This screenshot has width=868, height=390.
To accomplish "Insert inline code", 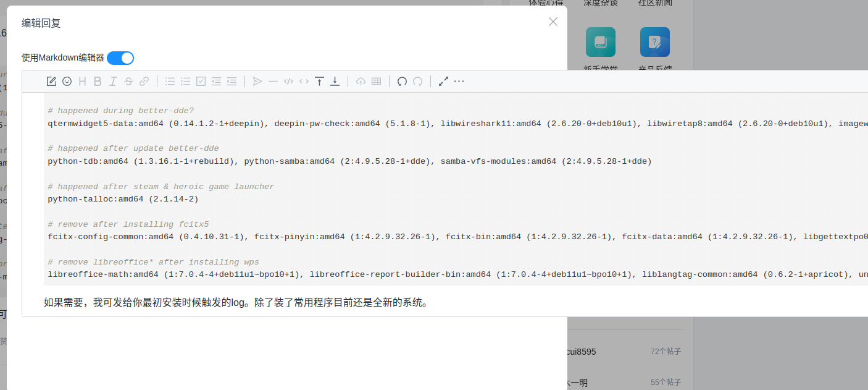I will click(x=304, y=81).
